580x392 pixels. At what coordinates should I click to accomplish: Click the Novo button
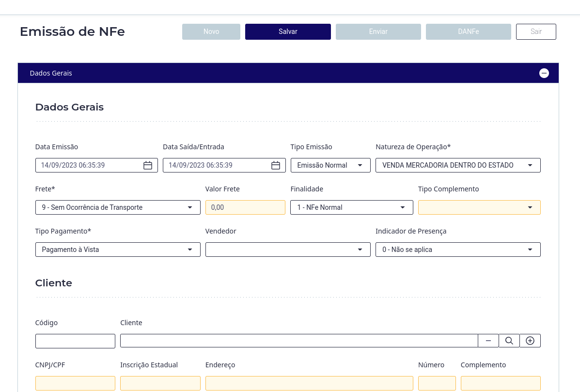point(211,31)
